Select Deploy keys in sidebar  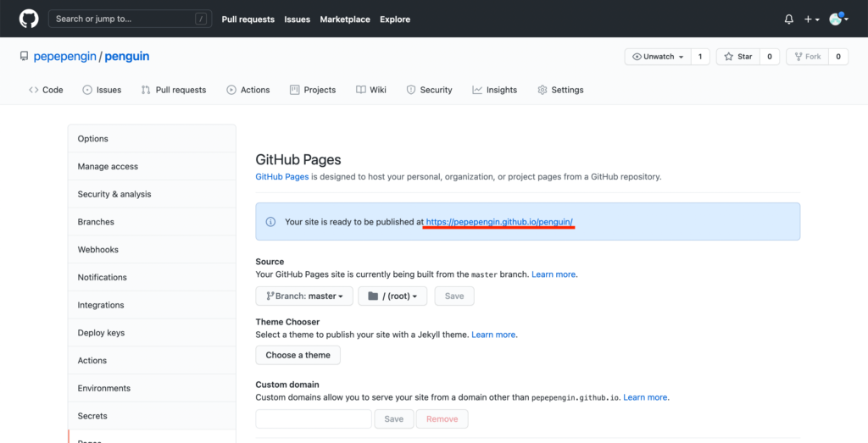tap(152, 332)
